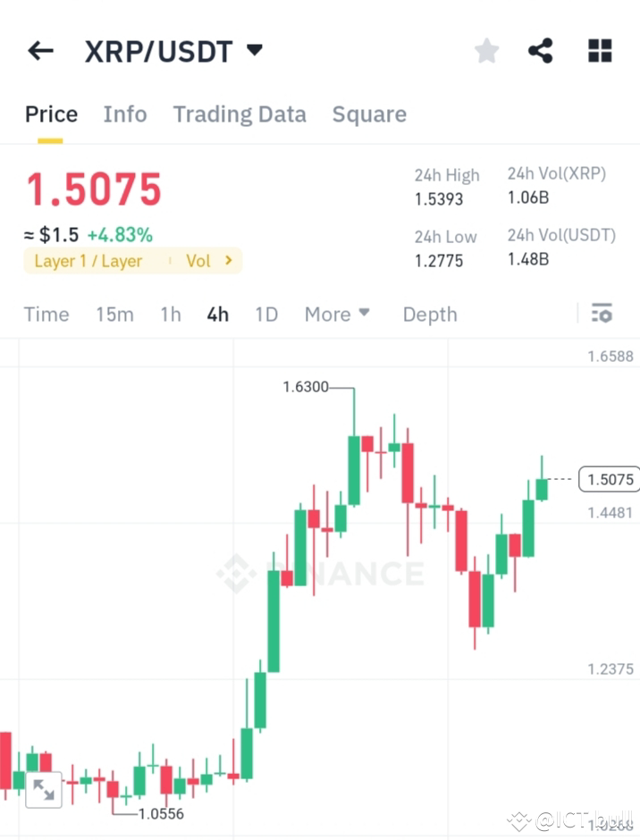Expand the Vol tag chevron arrow
This screenshot has width=640, height=840.
point(230,261)
